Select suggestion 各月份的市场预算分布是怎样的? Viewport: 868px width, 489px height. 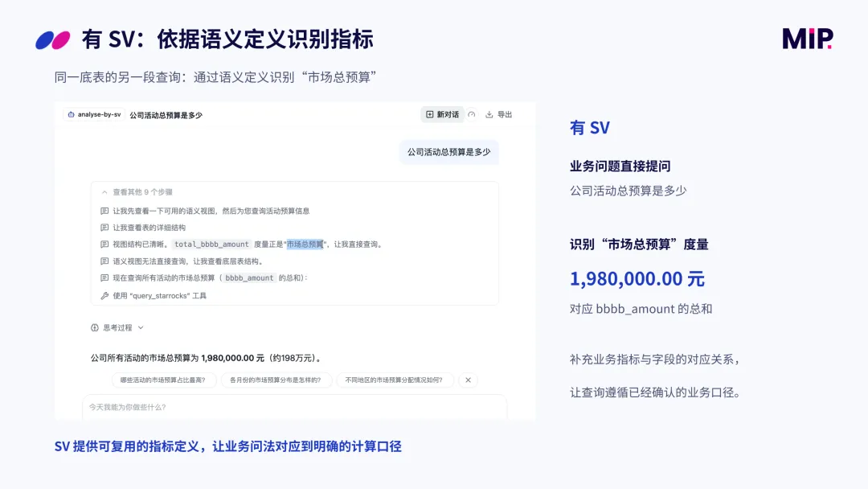pyautogui.click(x=276, y=380)
